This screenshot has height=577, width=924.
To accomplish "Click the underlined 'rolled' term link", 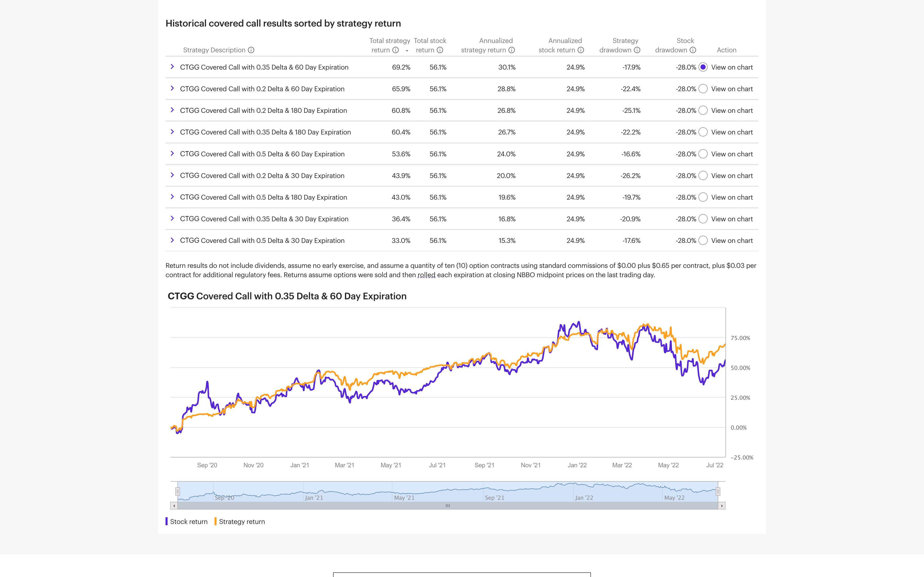I will click(x=426, y=275).
